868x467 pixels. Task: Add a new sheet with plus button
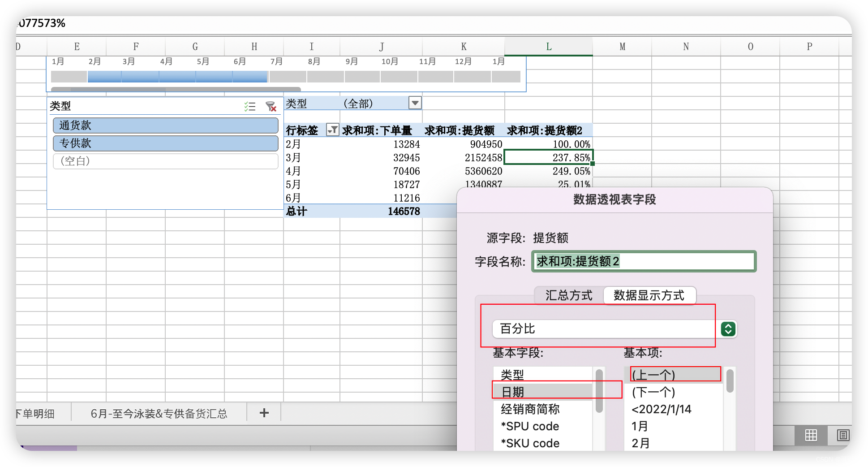(x=264, y=413)
